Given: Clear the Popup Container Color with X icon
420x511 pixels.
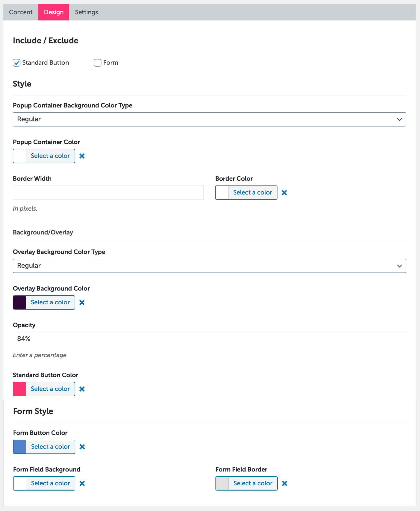Looking at the screenshot, I should 82,156.
